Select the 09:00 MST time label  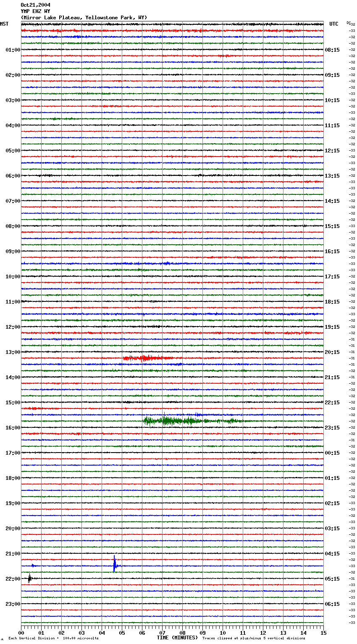point(13,251)
